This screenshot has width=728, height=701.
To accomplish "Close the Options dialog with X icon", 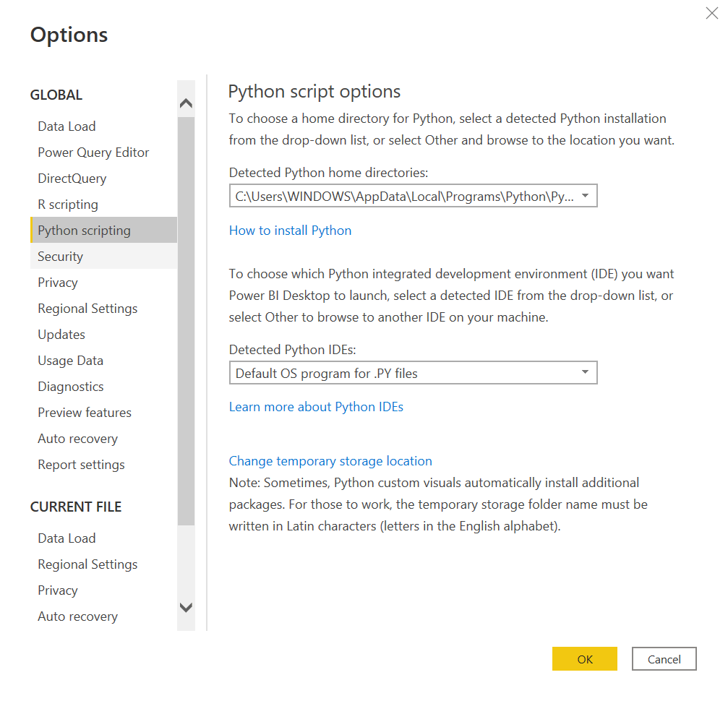I will click(x=711, y=13).
